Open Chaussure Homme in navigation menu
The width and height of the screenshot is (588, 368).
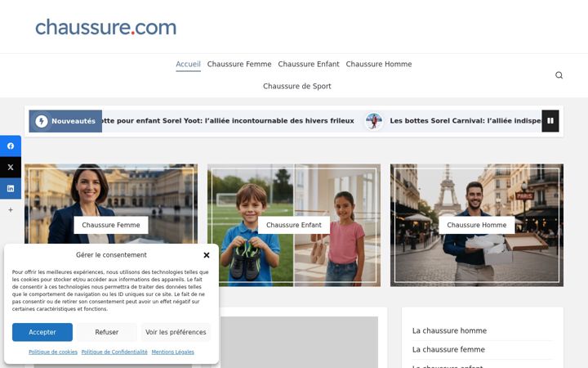click(379, 65)
